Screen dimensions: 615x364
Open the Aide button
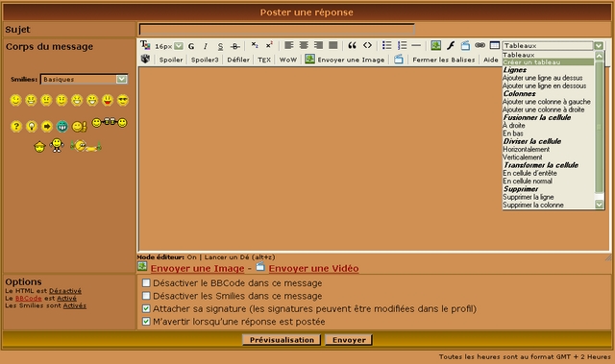pos(491,60)
